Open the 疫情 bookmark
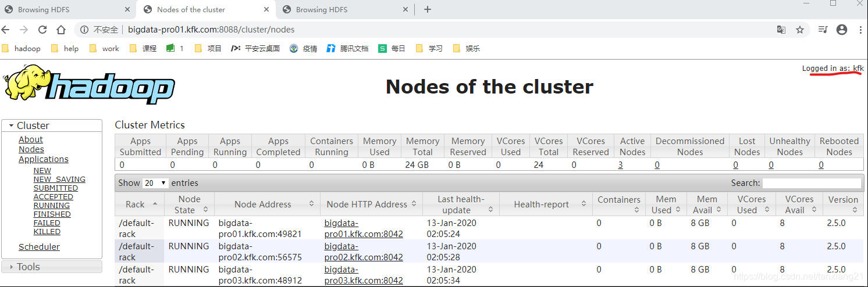The width and height of the screenshot is (868, 287). (303, 48)
